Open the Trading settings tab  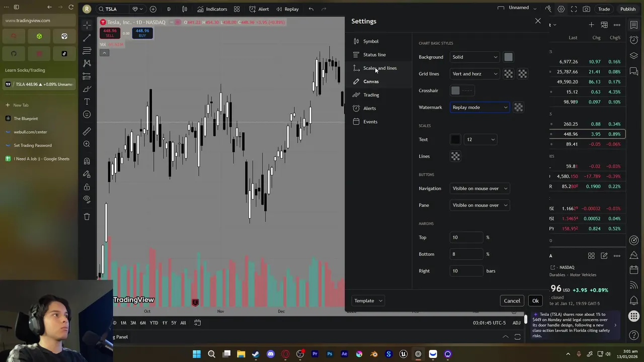click(x=371, y=95)
